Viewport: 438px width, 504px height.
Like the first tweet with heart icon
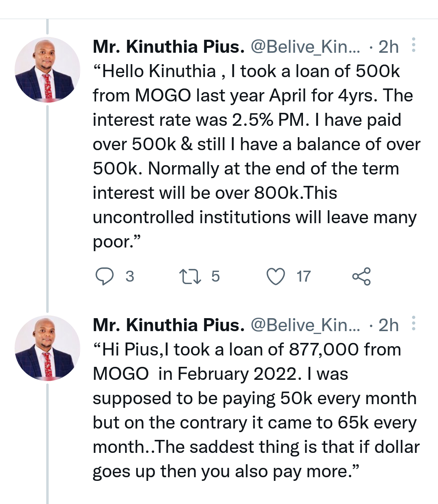(276, 276)
